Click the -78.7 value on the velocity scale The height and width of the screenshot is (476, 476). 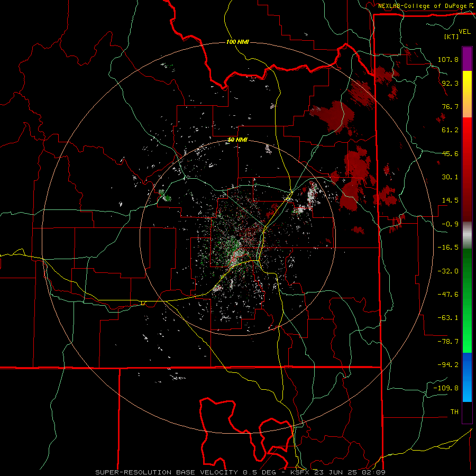448,342
